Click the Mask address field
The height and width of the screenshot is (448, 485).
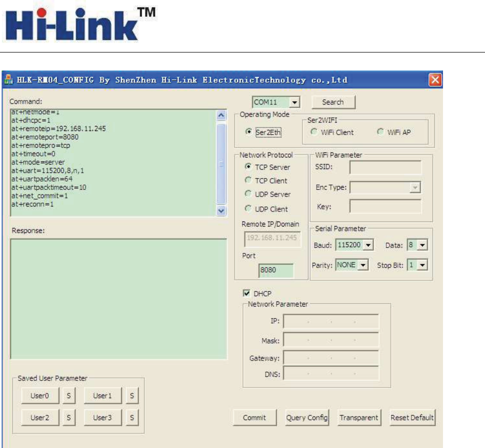coord(331,340)
